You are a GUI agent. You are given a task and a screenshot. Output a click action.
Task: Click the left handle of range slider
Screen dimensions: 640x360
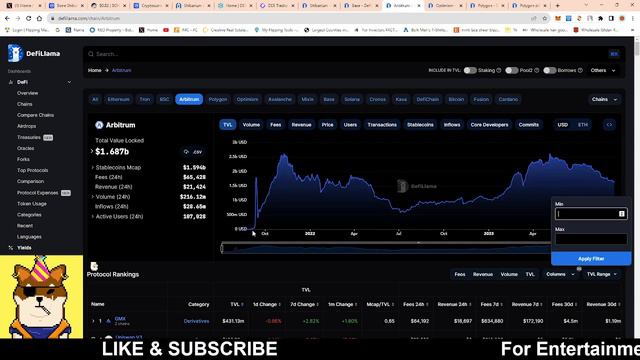(x=222, y=248)
